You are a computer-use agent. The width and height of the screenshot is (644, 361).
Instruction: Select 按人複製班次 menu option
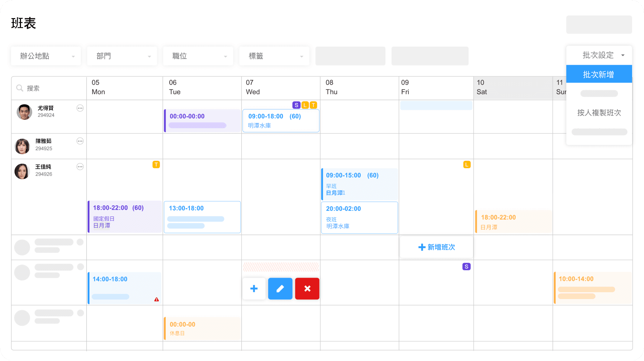pos(599,113)
